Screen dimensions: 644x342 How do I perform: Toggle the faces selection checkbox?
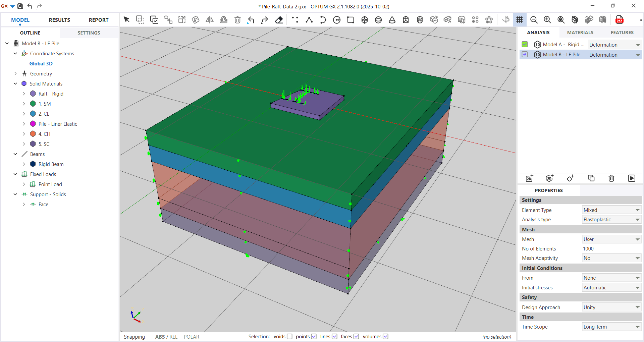[x=356, y=336]
